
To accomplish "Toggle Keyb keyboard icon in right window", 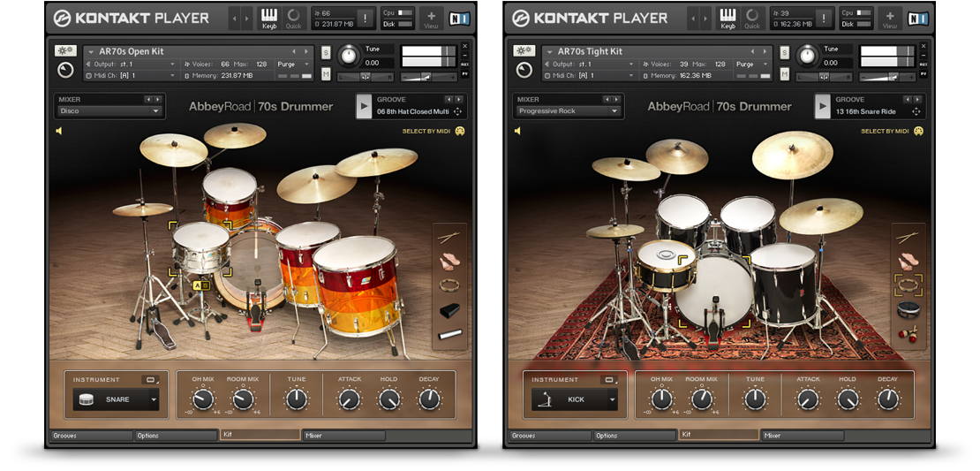I will tap(728, 19).
